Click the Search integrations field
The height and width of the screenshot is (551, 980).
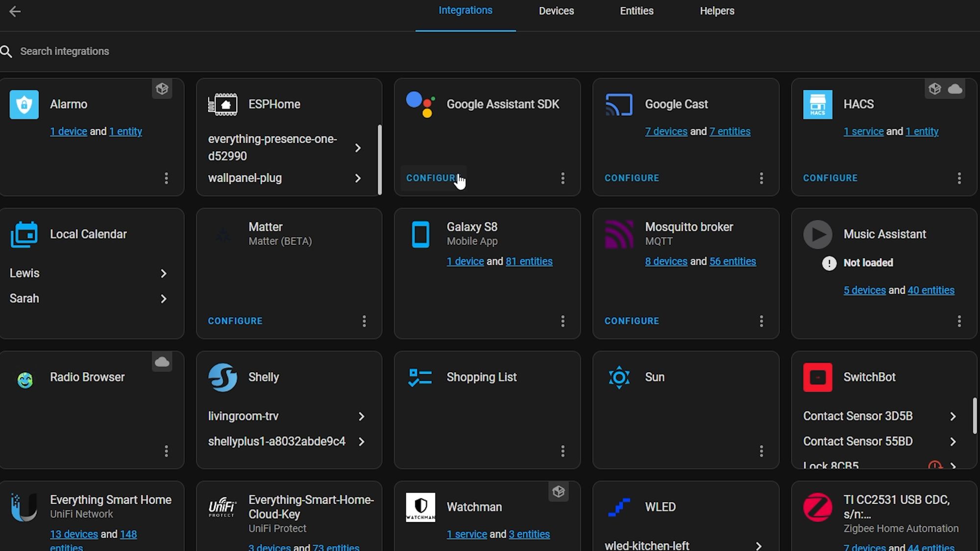pos(490,51)
